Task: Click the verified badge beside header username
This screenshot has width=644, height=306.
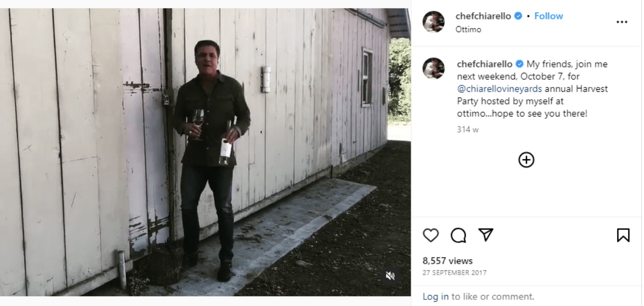Action: [518, 16]
